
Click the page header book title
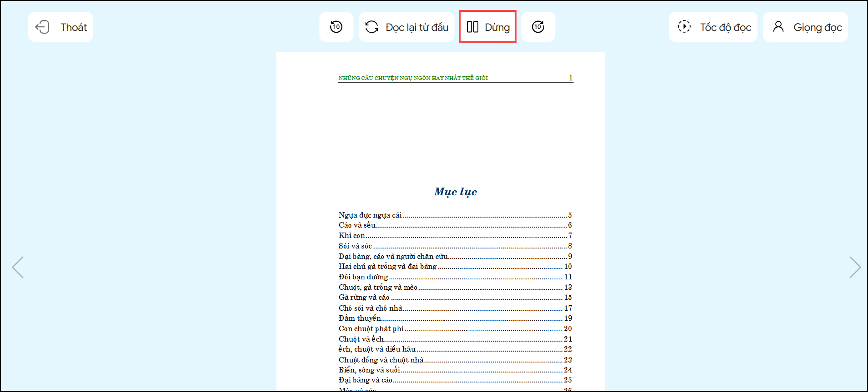413,78
